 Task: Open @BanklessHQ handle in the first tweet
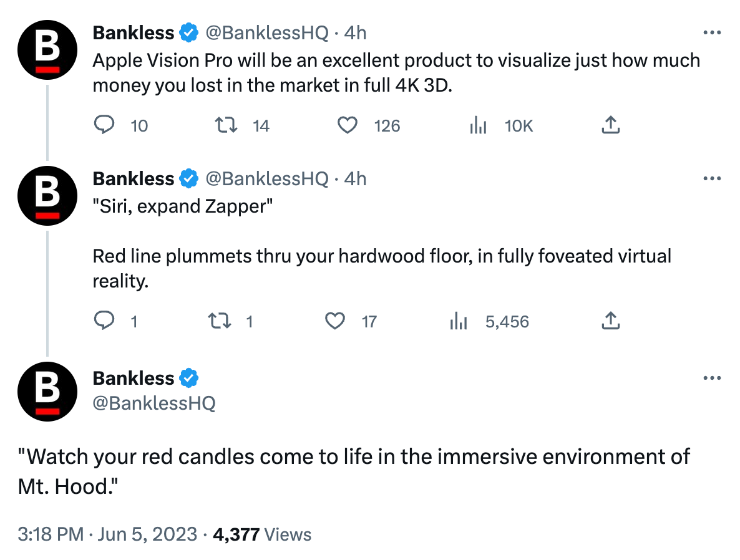(266, 33)
